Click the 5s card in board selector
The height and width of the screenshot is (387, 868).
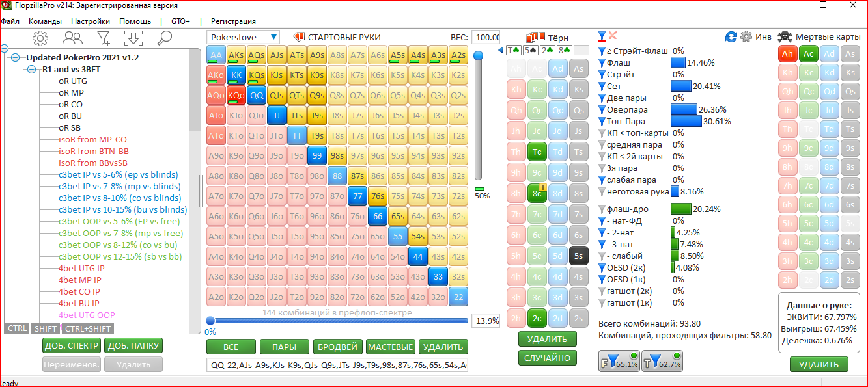(x=578, y=256)
